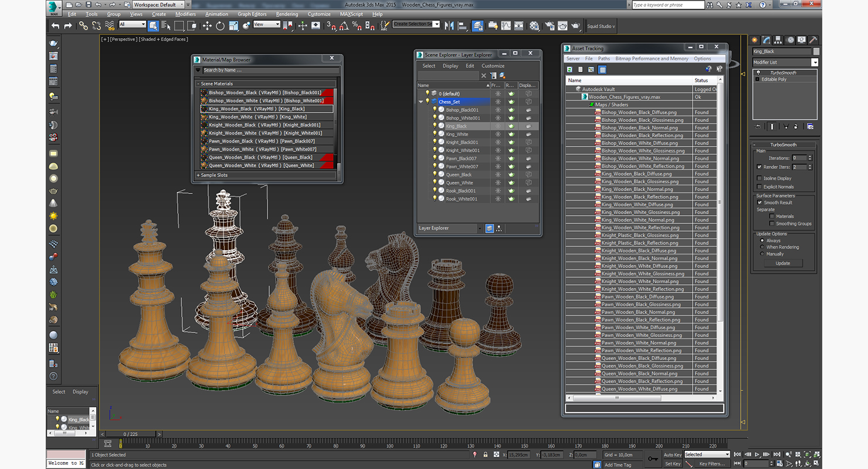This screenshot has height=469, width=868.
Task: Enable Separate by Materials checkbox
Action: 772,216
